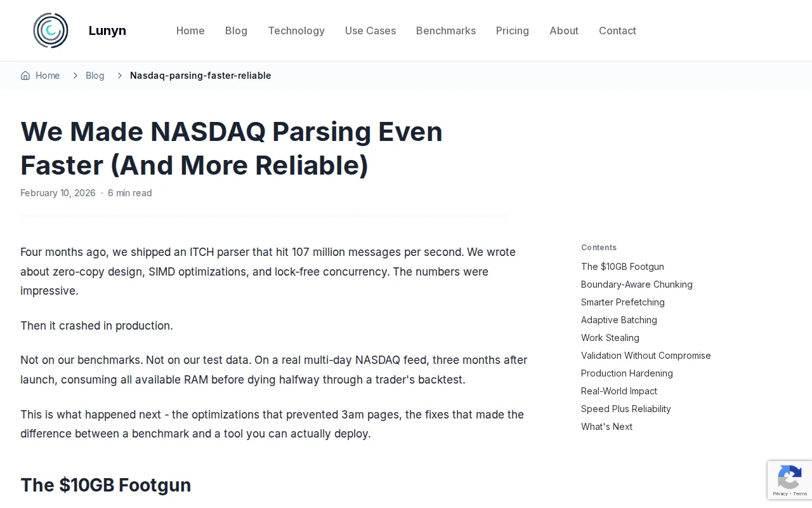812x508 pixels.
Task: Click the reCAPTCHA badge icon
Action: coord(790,477)
